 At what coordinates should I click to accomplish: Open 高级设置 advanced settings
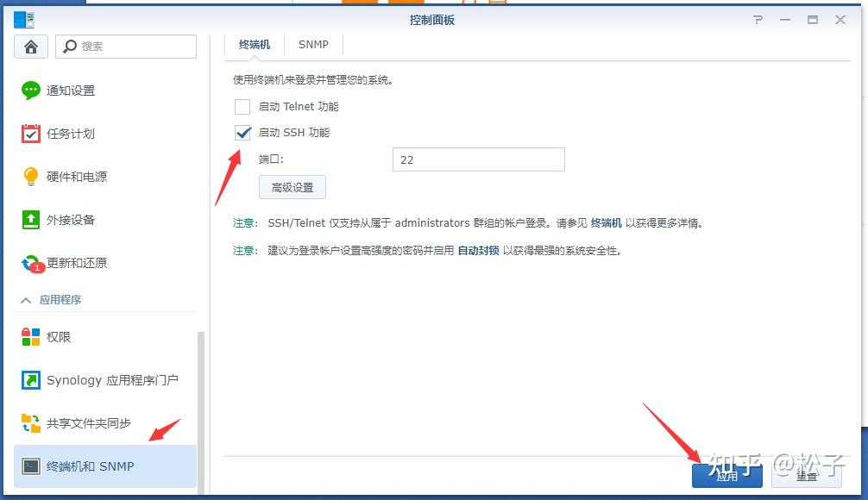tap(292, 186)
